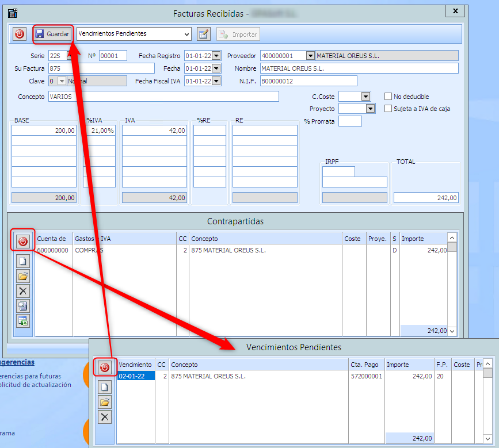Check the No deducible checkbox
The image size is (499, 448).
point(388,97)
